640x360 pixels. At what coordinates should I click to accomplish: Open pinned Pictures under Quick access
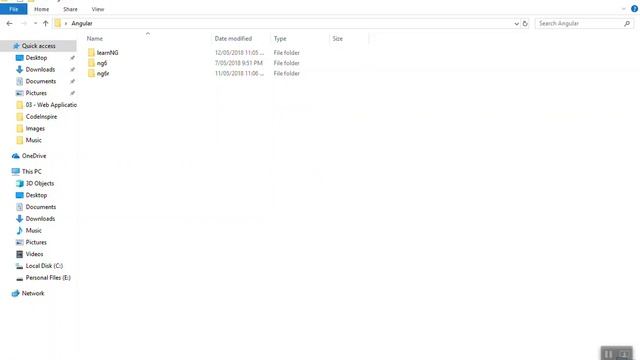click(36, 93)
